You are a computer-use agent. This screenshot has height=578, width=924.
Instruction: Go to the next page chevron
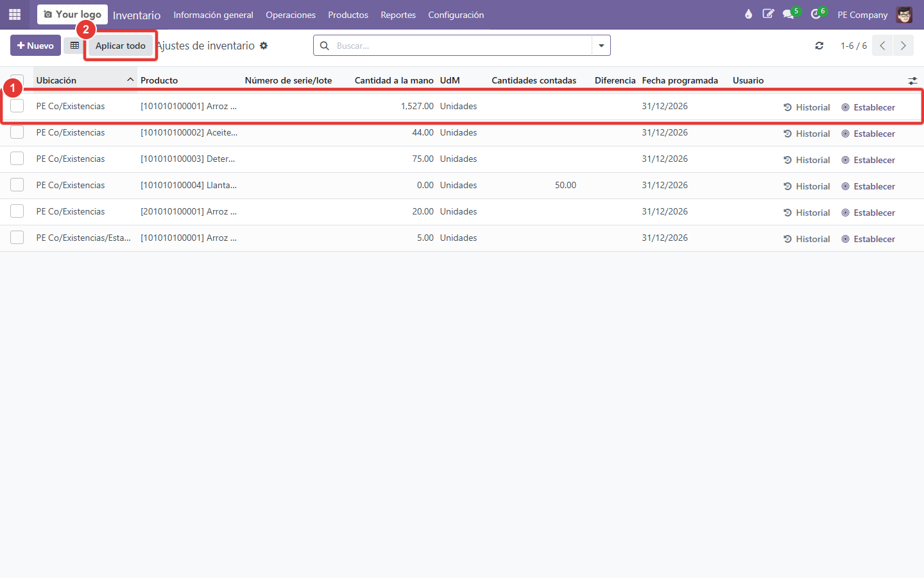(903, 46)
